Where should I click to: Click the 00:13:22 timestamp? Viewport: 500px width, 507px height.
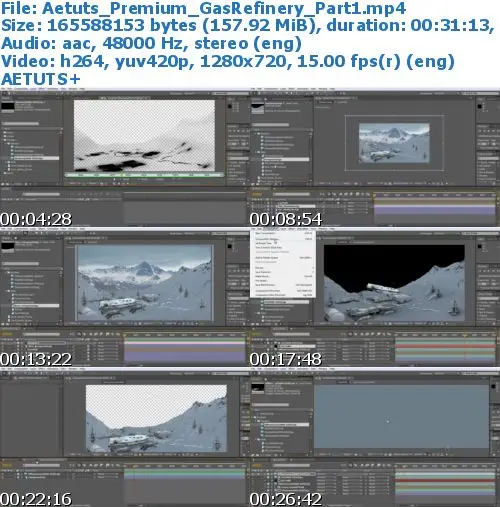point(36,359)
